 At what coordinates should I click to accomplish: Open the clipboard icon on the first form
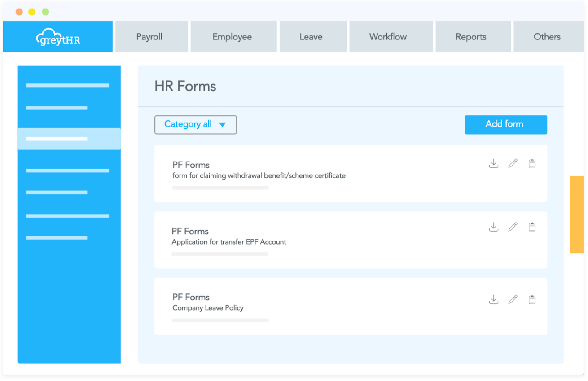click(x=532, y=163)
